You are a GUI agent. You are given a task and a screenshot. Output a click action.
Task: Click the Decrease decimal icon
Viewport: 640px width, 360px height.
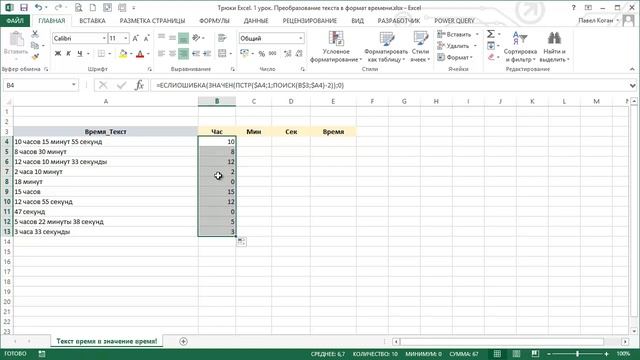(x=299, y=54)
